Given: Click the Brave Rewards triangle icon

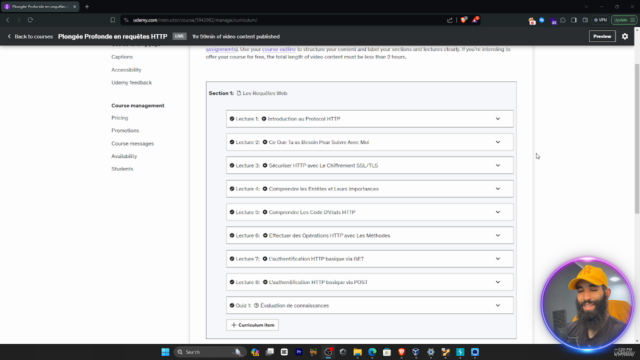Looking at the screenshot, I should [x=476, y=20].
